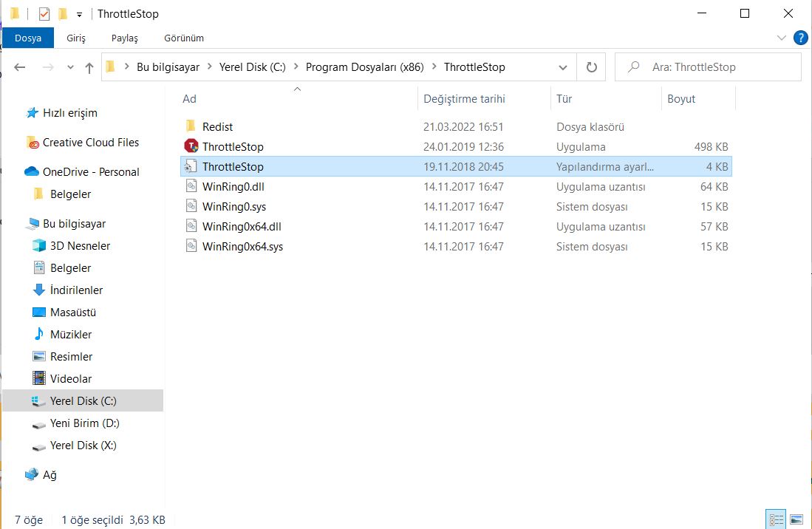Select the WinRing0x64.dll file icon
The height and width of the screenshot is (529, 812).
pyautogui.click(x=191, y=226)
